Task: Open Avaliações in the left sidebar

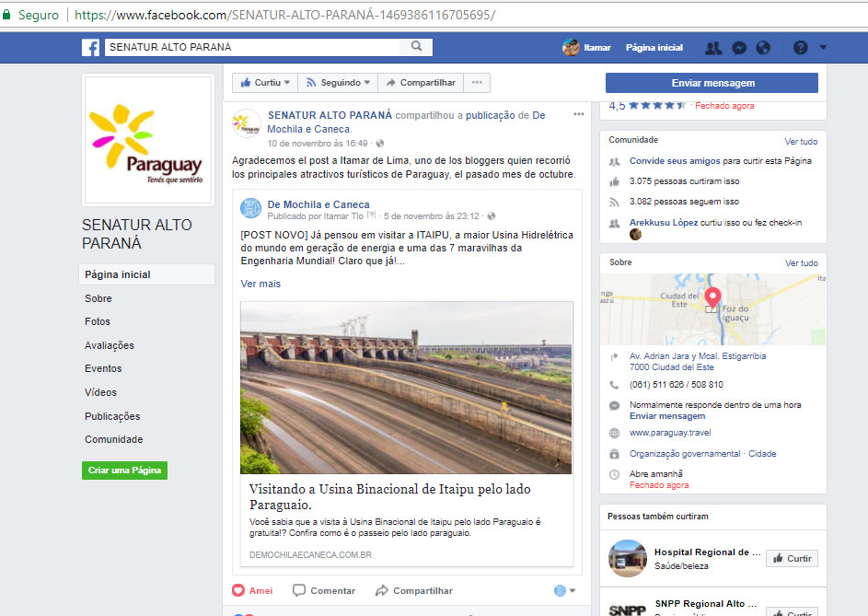Action: (x=110, y=345)
